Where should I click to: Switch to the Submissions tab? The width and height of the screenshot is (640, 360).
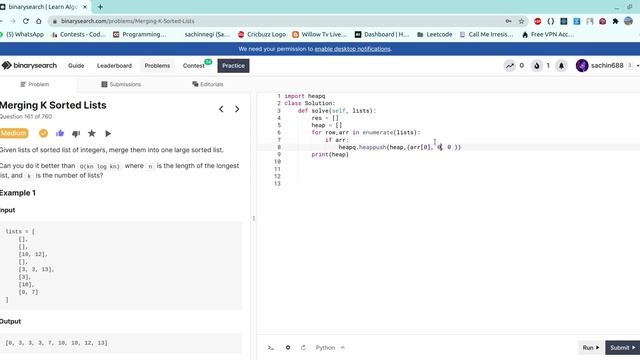[121, 84]
